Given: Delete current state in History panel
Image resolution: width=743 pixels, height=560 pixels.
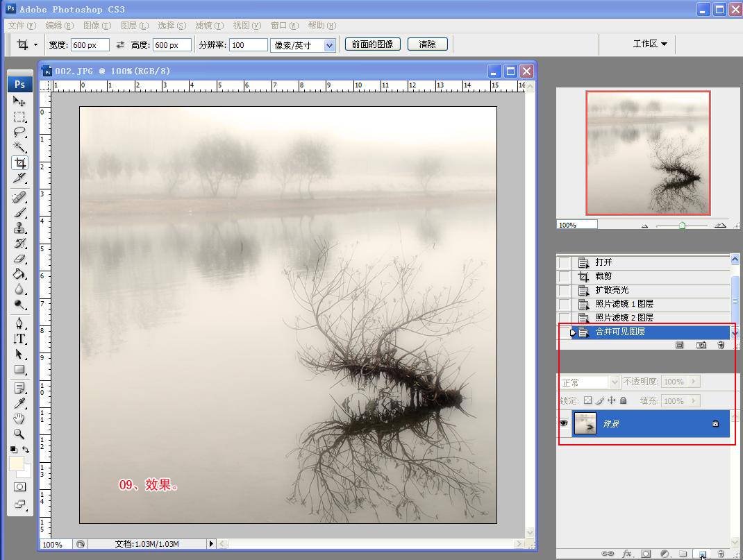Looking at the screenshot, I should click(x=721, y=345).
